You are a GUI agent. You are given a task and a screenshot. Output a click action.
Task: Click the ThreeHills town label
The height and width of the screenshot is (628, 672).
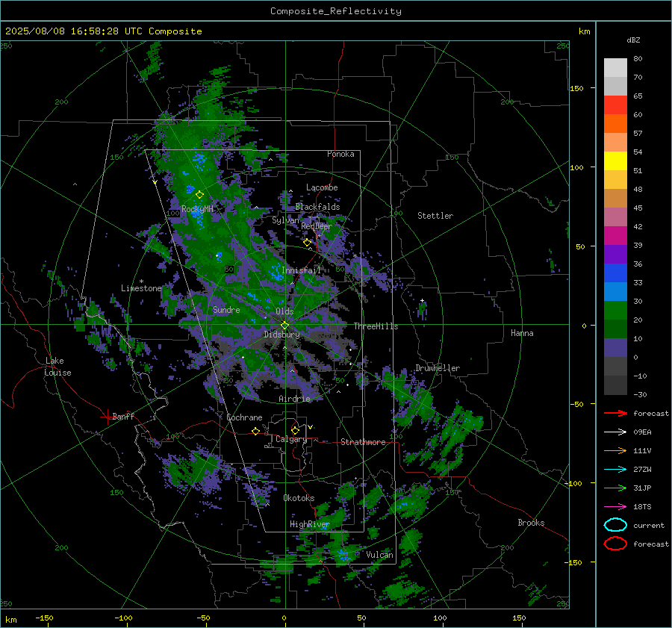point(376,326)
